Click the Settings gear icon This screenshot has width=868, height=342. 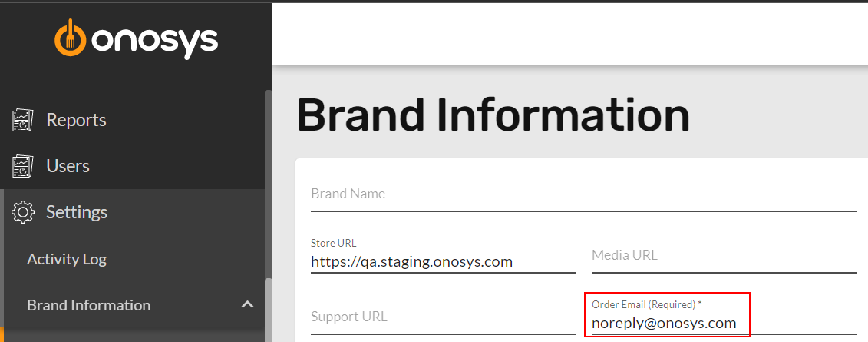(x=23, y=212)
